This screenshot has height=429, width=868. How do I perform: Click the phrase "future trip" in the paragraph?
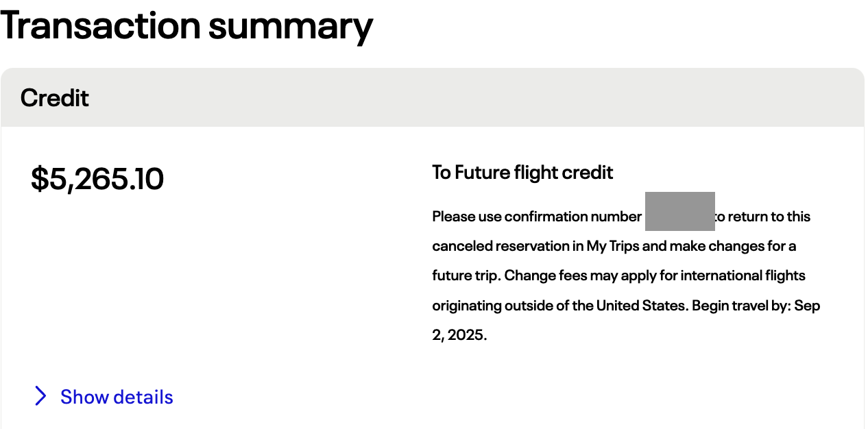point(466,275)
